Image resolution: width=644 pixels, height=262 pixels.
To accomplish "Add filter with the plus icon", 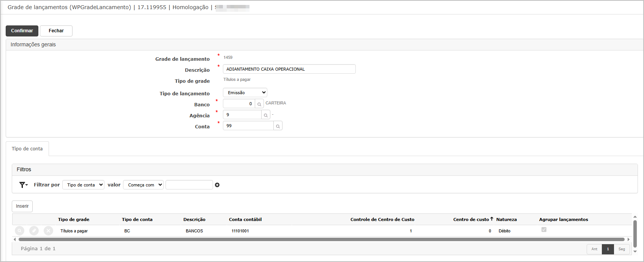I will (x=217, y=185).
